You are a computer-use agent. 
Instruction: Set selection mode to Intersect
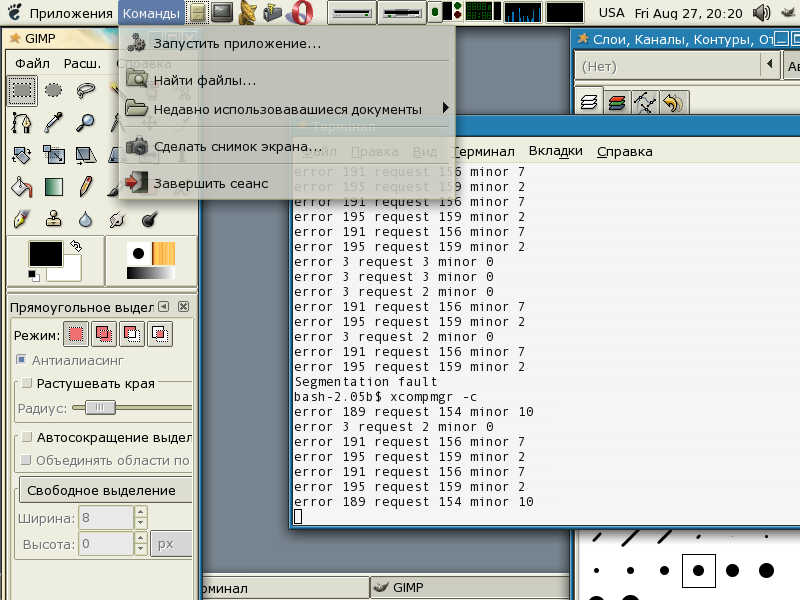[160, 335]
